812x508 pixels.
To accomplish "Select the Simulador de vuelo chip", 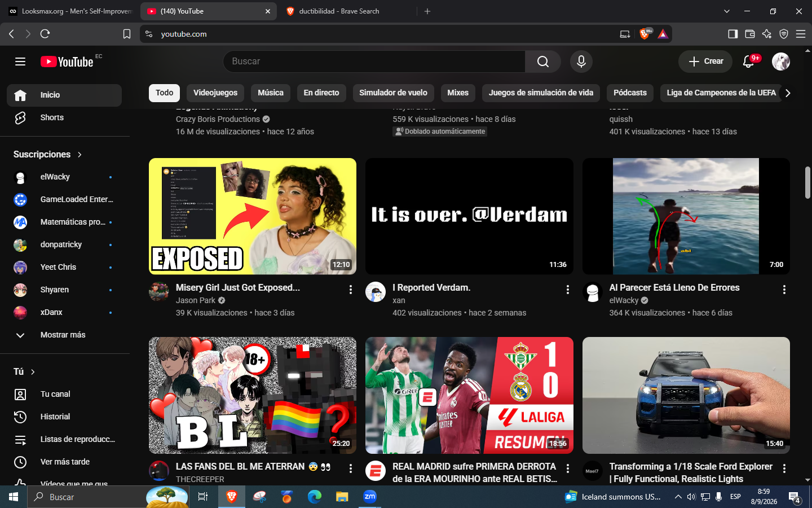I will point(394,93).
